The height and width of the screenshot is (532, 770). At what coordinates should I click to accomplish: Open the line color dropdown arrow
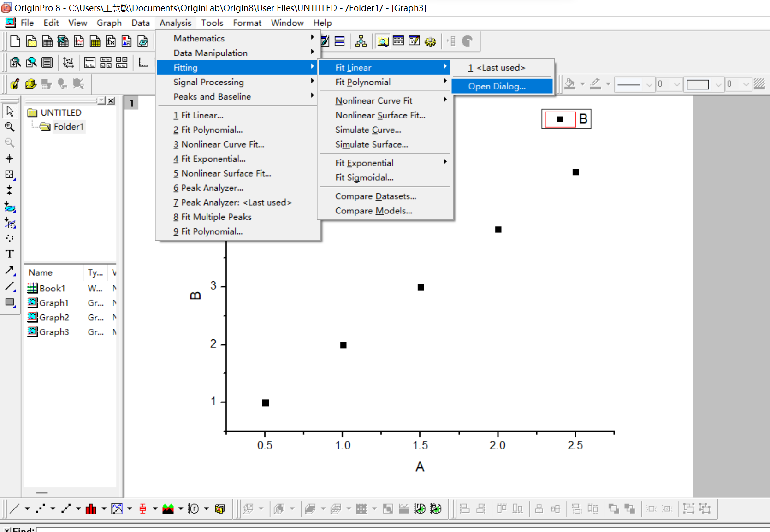tap(608, 84)
